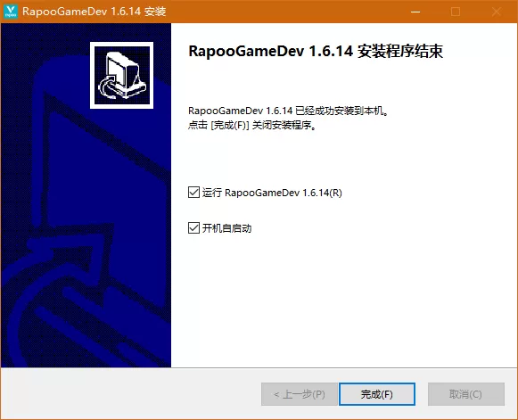Image resolution: width=518 pixels, height=420 pixels.
Task: Close the installer window with X
Action: click(x=497, y=12)
